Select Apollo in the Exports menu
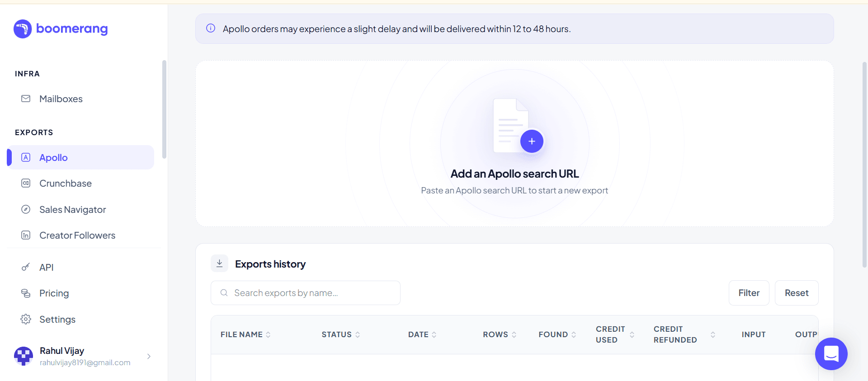868x381 pixels. (80, 157)
